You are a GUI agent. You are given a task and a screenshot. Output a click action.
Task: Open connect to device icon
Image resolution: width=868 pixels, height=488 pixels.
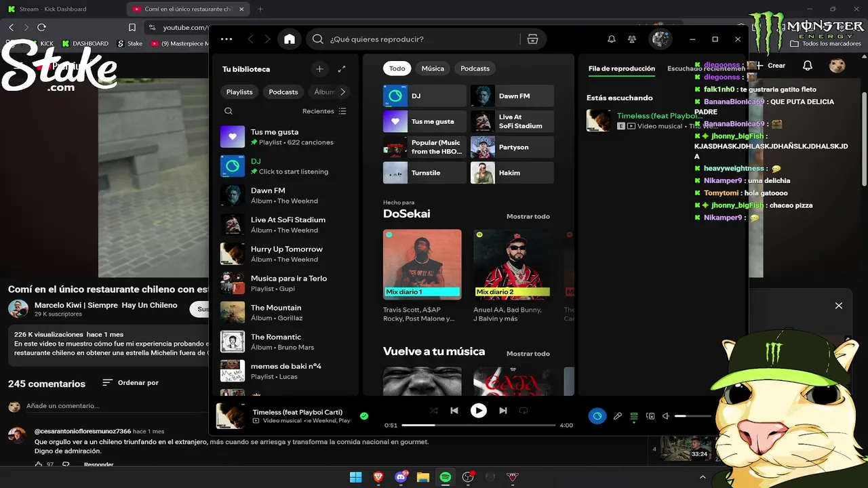coord(650,416)
